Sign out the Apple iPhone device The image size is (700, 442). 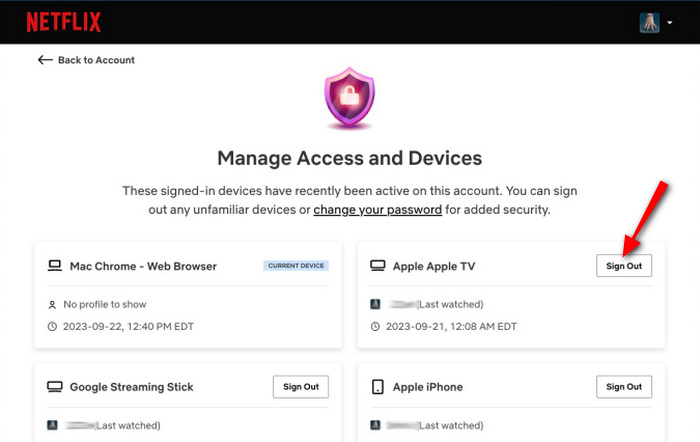624,387
